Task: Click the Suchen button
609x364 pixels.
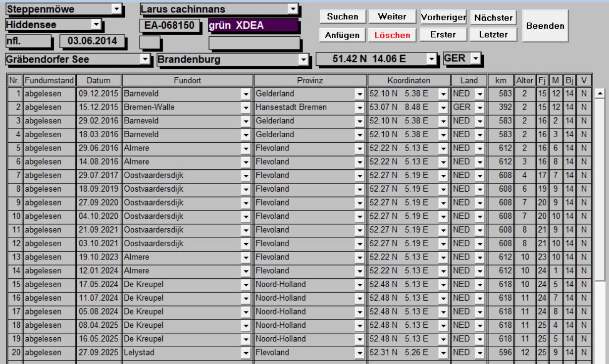Action: pos(343,17)
